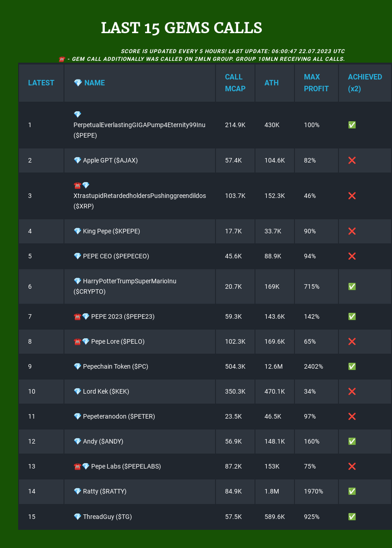Image resolution: width=392 pixels, height=548 pixels.
Task: Click the red cross for Apple GPT
Action: tap(352, 160)
